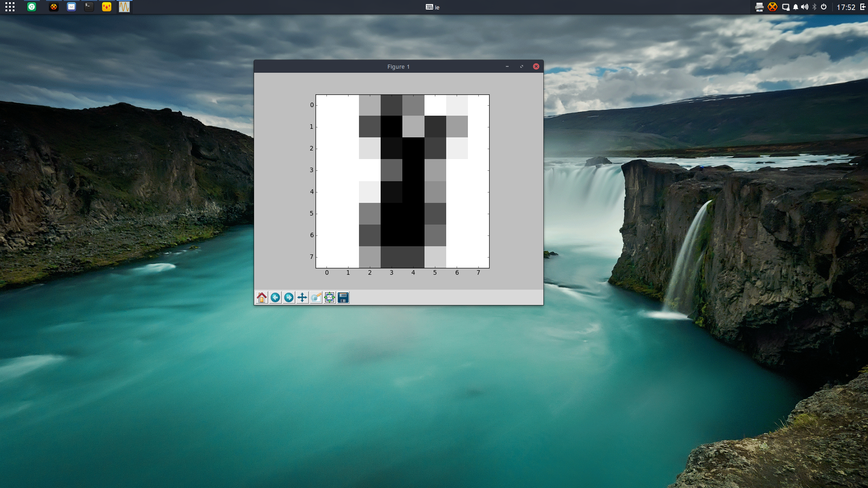868x488 pixels.
Task: Open the applications grid menu
Action: [10, 7]
